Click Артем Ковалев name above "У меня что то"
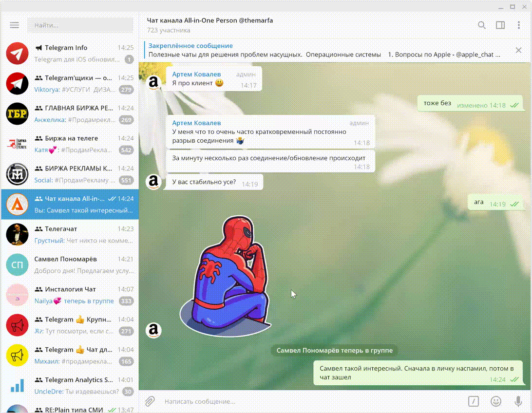Viewport: 532px width, 413px height. point(196,123)
